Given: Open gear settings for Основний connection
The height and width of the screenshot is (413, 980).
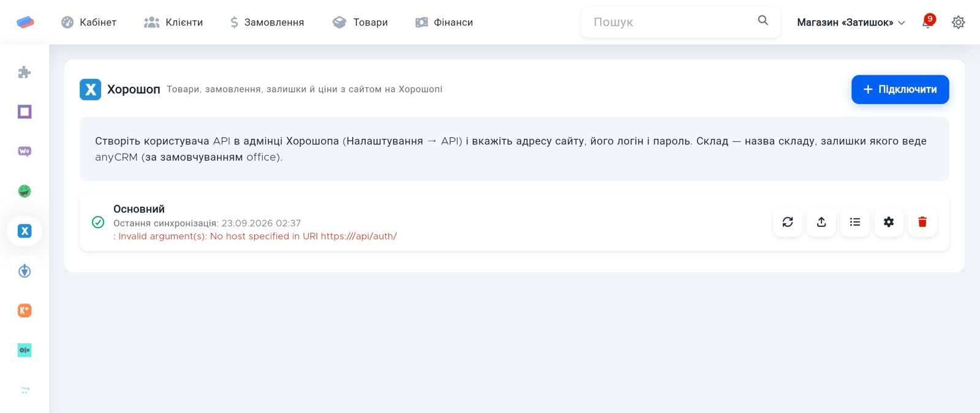Looking at the screenshot, I should pyautogui.click(x=889, y=222).
